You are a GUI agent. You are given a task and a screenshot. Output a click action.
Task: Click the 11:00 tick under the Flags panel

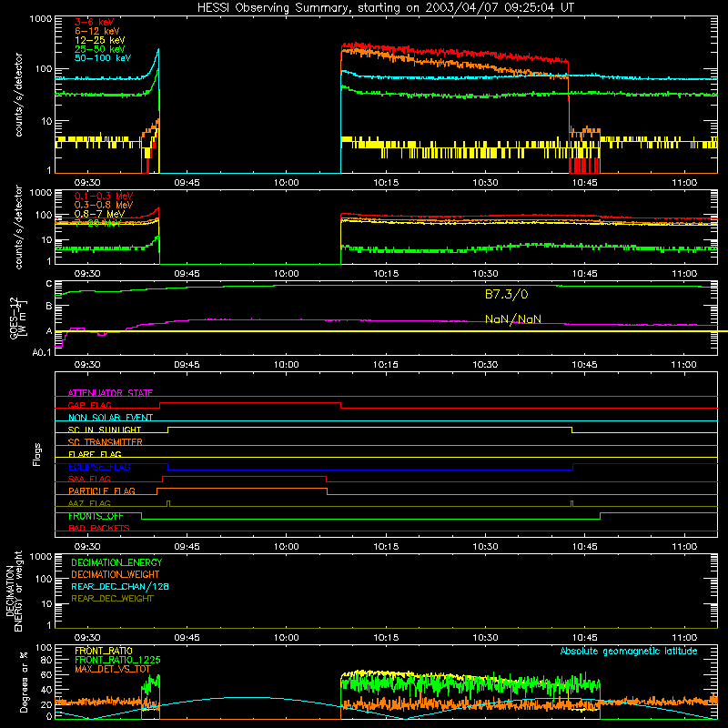click(x=684, y=547)
